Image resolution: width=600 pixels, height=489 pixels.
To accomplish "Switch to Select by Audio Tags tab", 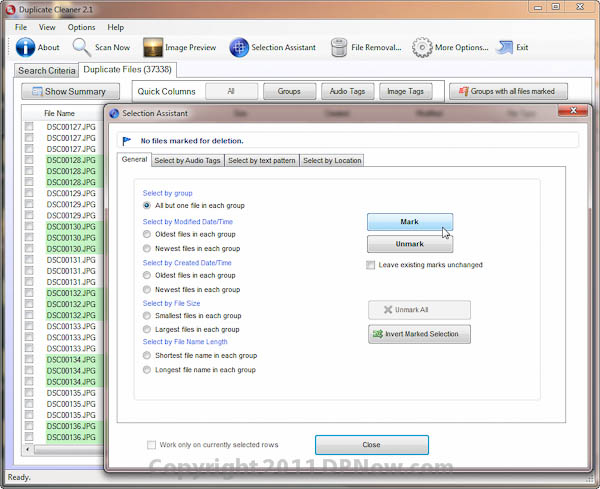I will coord(188,160).
